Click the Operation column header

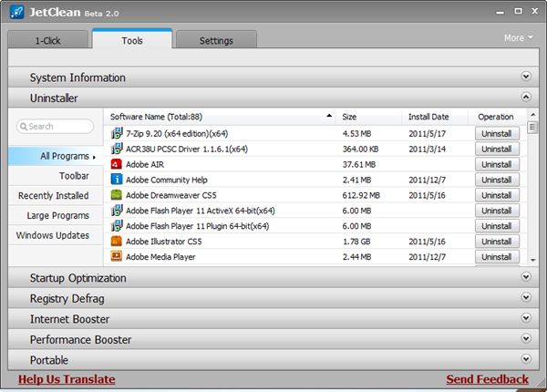pos(496,117)
